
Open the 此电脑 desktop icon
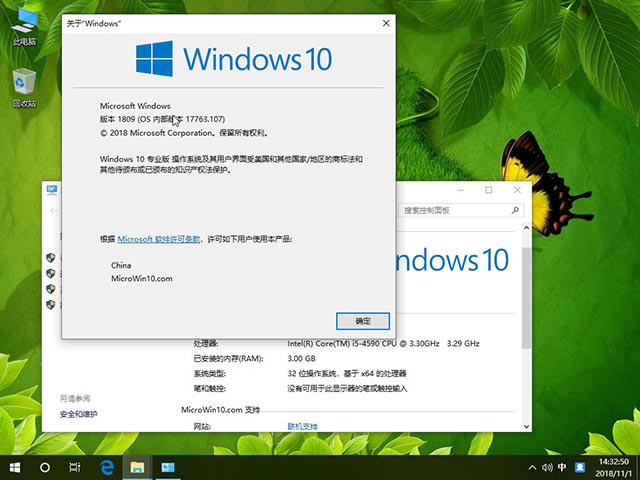[24, 27]
